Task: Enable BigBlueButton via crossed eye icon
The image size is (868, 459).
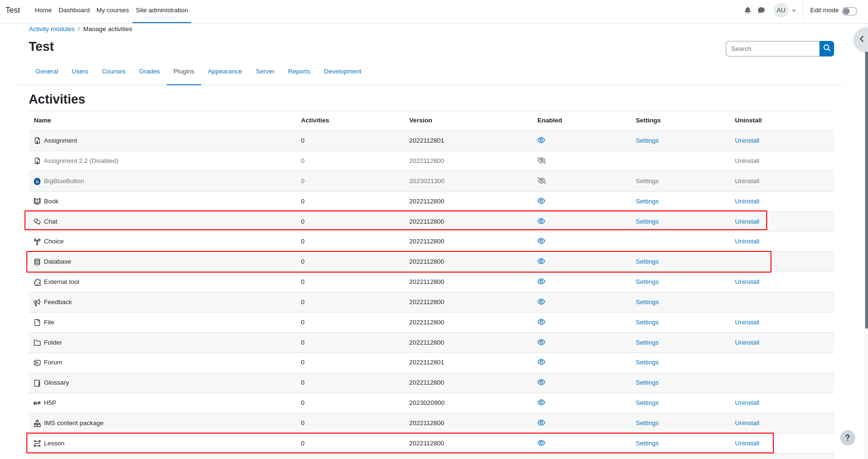Action: click(541, 181)
